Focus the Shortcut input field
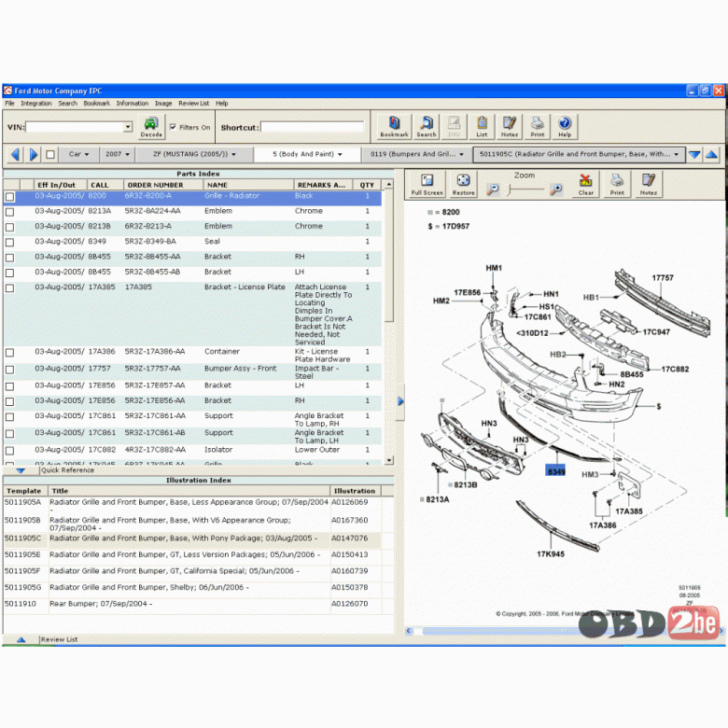Image resolution: width=728 pixels, height=728 pixels. point(312,127)
